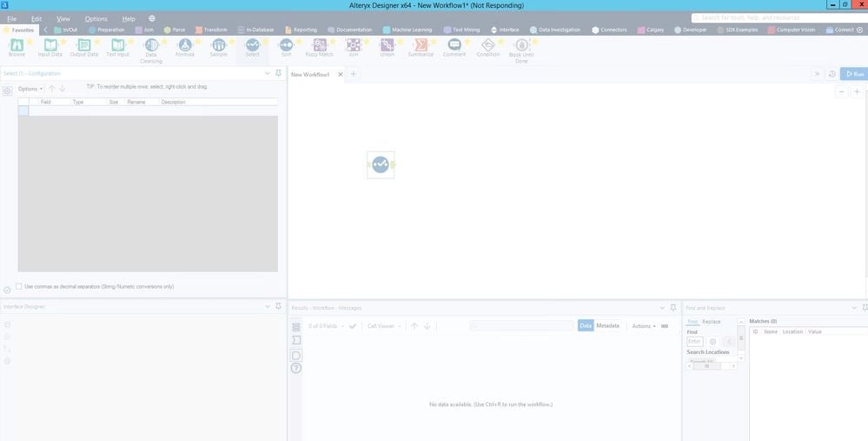Open the View menu
868x441 pixels.
[x=63, y=19]
